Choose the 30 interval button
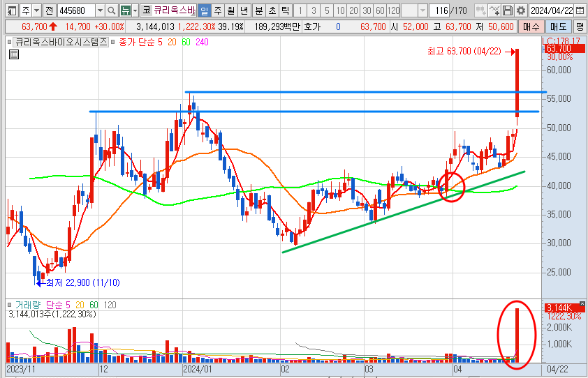 pyautogui.click(x=367, y=10)
